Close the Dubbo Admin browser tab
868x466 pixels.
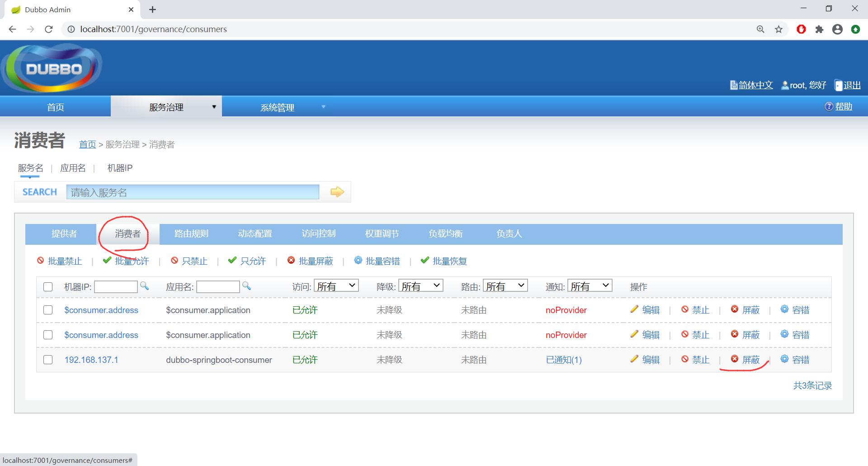(x=131, y=10)
